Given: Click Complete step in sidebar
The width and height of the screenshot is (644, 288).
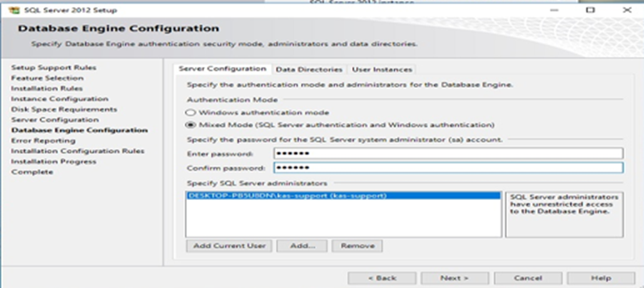Looking at the screenshot, I should (32, 172).
